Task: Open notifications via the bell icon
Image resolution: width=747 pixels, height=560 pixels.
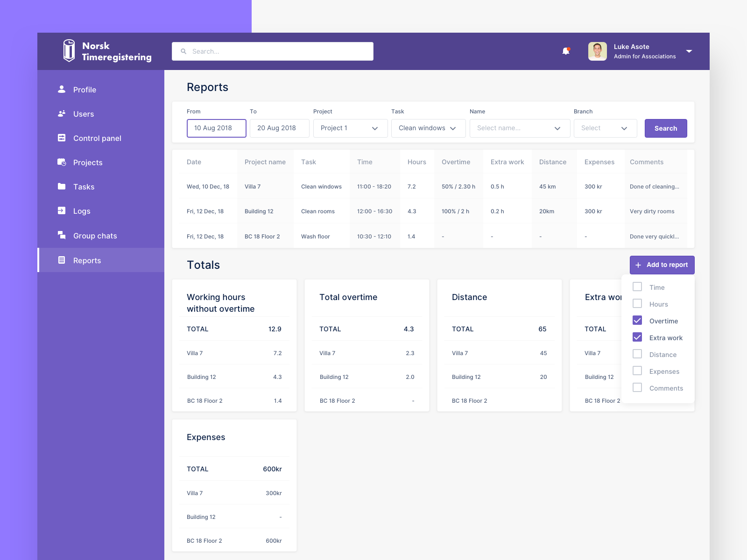Action: pyautogui.click(x=566, y=51)
